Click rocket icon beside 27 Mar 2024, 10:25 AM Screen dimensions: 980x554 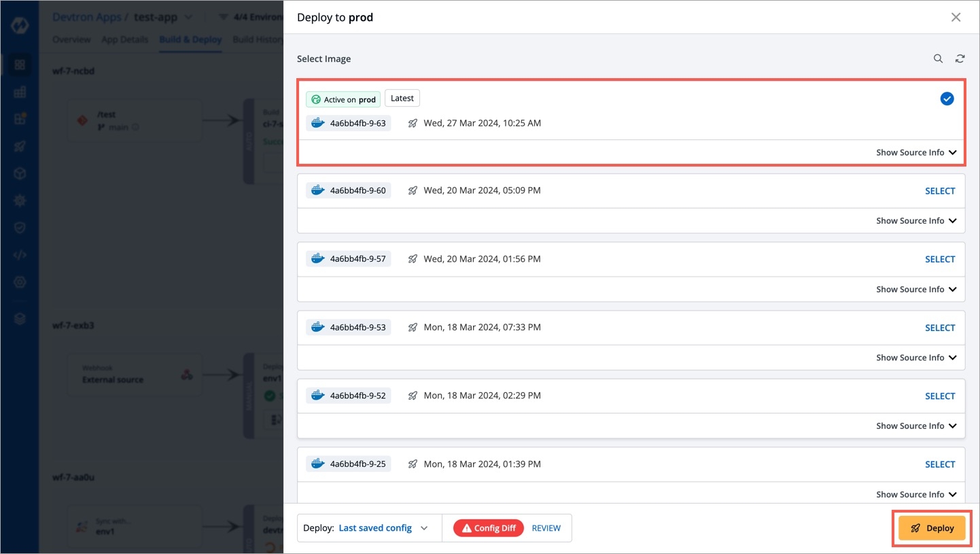[x=413, y=123]
